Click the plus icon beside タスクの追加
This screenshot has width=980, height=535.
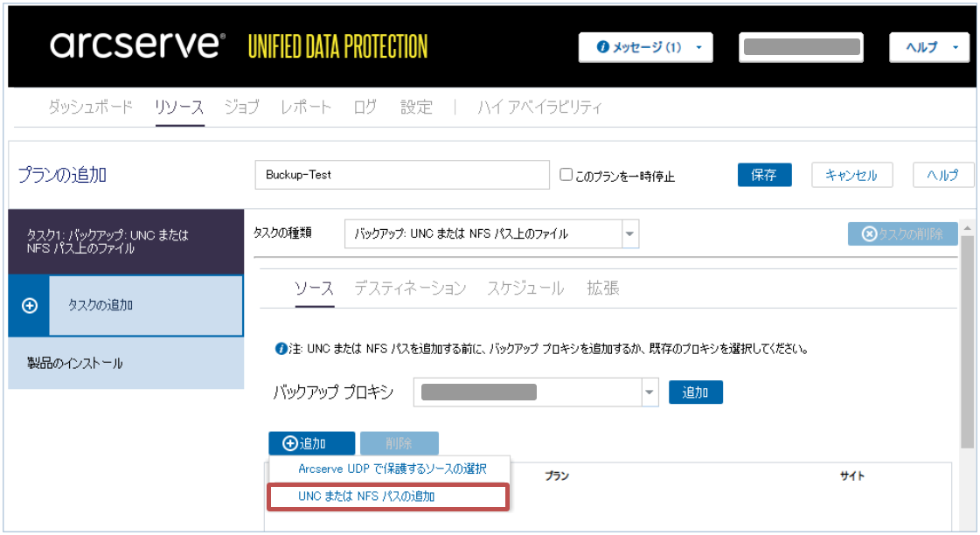tap(30, 305)
